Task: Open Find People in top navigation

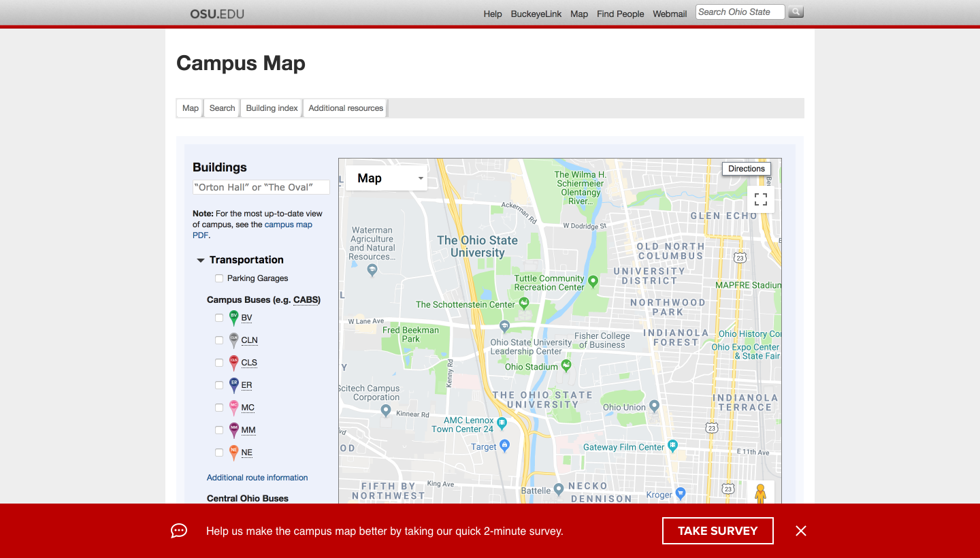Action: click(x=621, y=14)
